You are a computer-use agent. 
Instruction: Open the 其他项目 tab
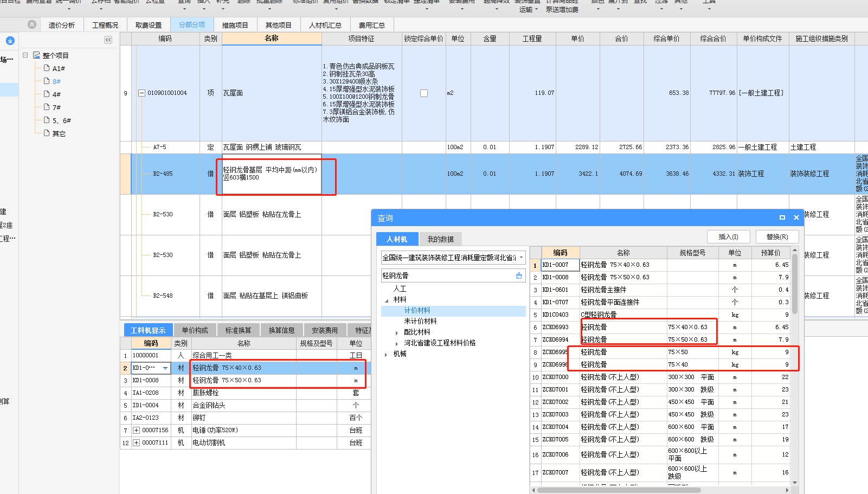279,25
